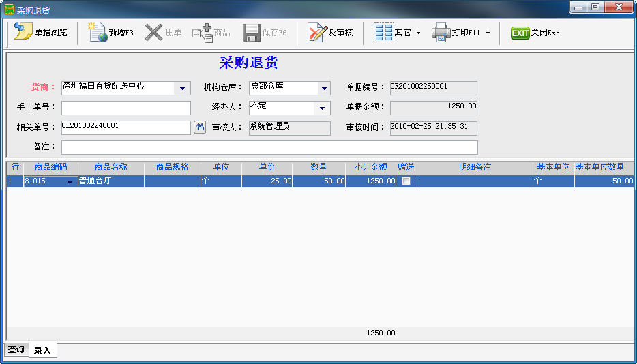Image resolution: width=637 pixels, height=364 pixels.
Task: Click binoculars search icon beside 相关单号
Action: pyautogui.click(x=200, y=127)
